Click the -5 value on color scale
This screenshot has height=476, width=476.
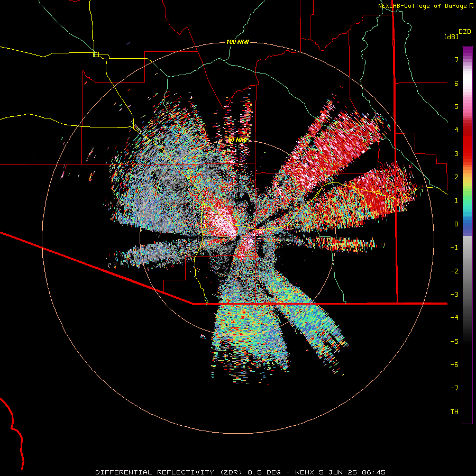click(x=454, y=342)
